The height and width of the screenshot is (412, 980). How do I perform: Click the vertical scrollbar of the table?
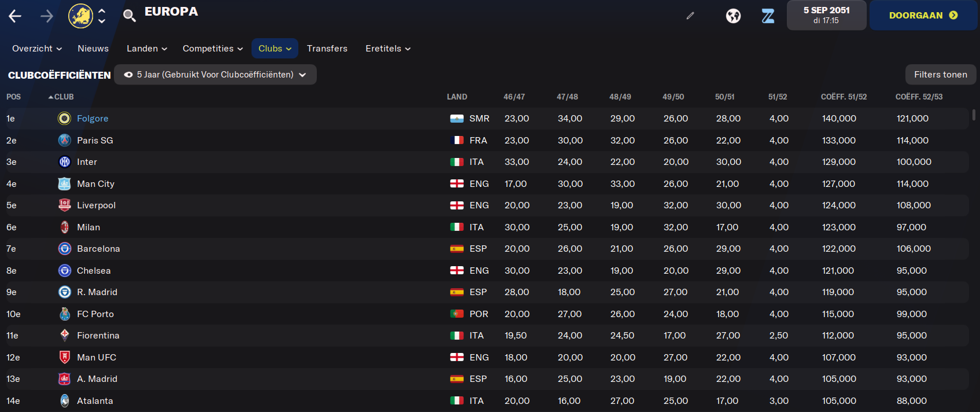(974, 115)
